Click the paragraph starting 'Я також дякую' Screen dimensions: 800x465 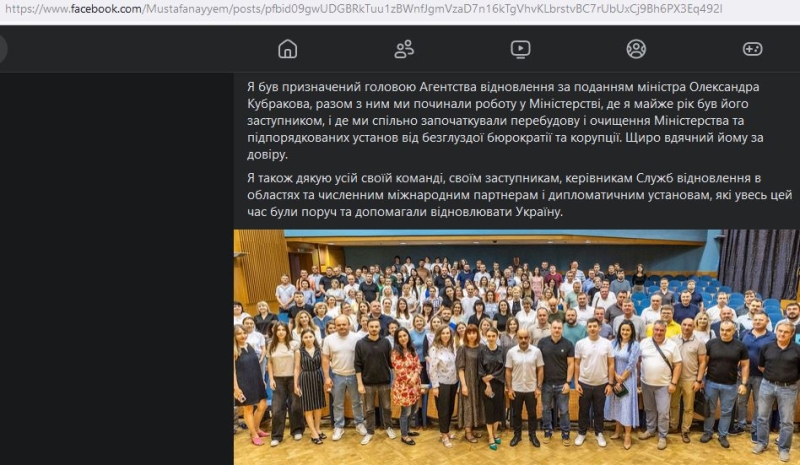click(519, 194)
